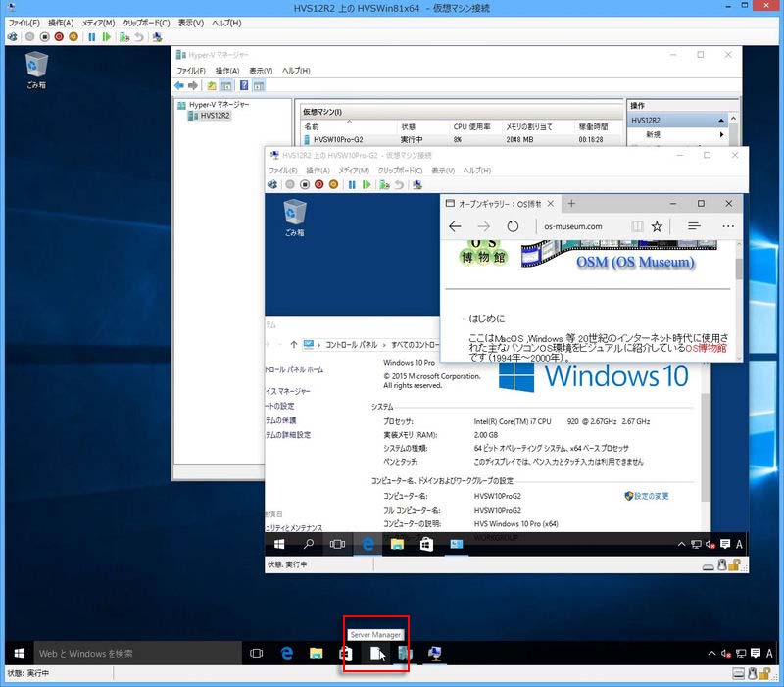Image resolution: width=784 pixels, height=687 pixels.
Task: Click blue help icon in Hyper-V Manager toolbar
Action: [x=244, y=86]
